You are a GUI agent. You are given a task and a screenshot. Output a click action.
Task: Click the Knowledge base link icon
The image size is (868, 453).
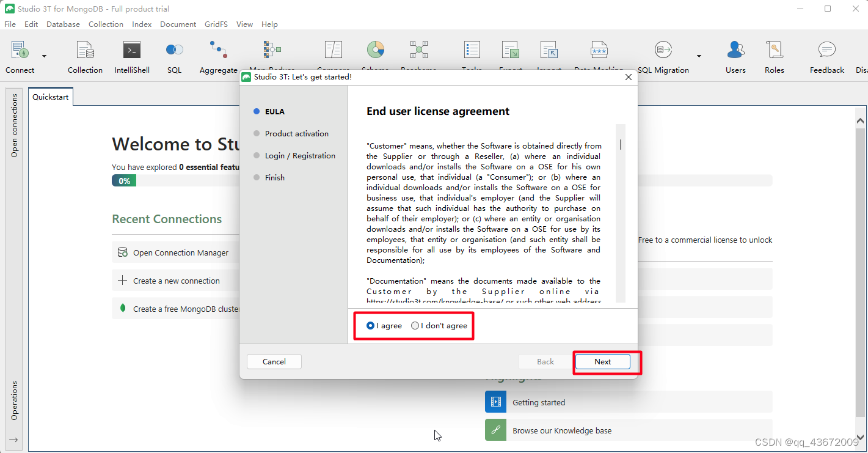496,430
